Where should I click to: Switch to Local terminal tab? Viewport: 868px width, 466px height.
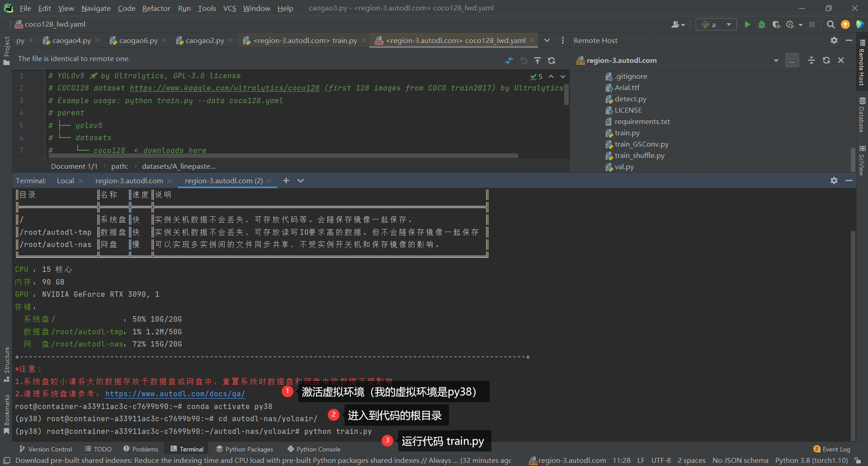[x=66, y=181]
